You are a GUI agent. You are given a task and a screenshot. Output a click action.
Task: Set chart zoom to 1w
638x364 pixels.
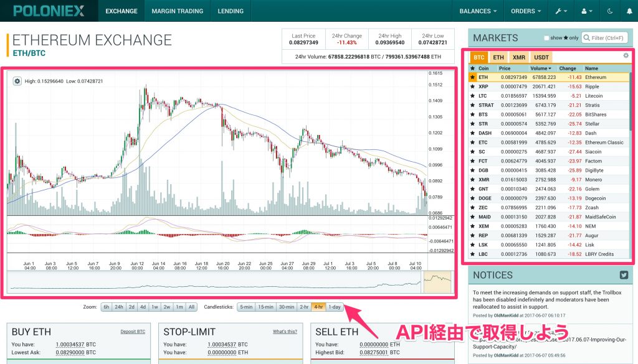click(155, 307)
